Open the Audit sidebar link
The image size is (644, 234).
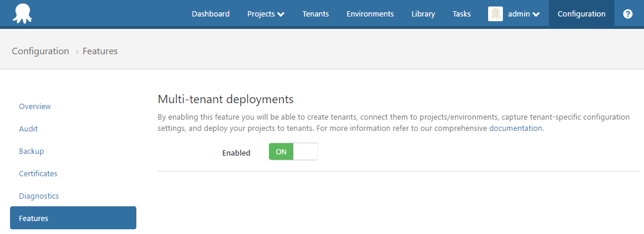[x=28, y=128]
